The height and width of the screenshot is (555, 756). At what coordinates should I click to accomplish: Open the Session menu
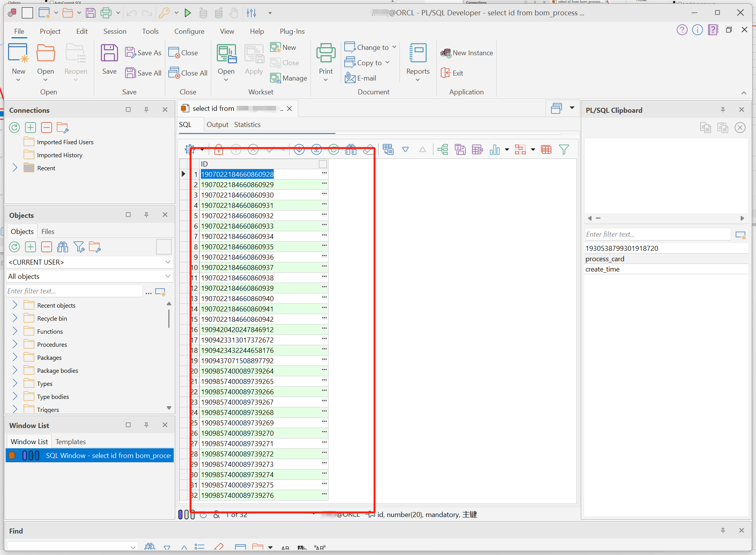(115, 31)
